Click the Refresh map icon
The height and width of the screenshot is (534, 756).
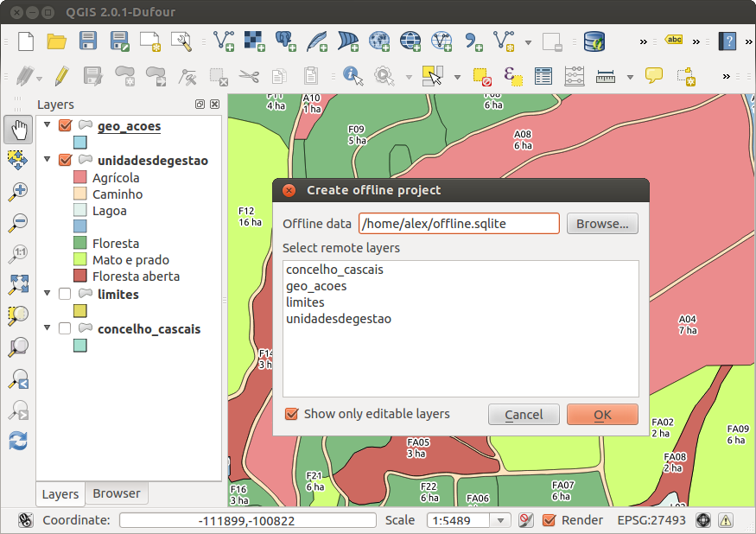[x=17, y=441]
